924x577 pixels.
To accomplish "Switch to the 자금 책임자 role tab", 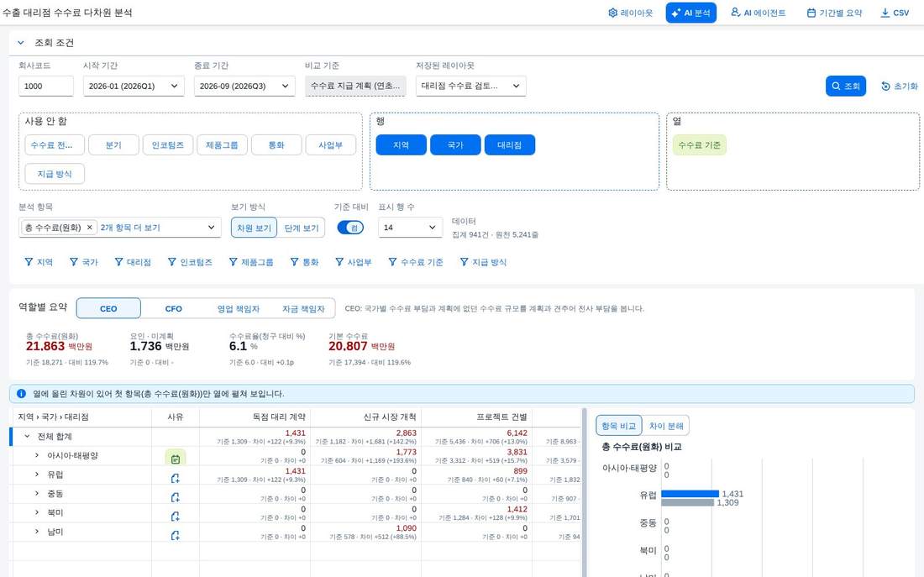I will 303,308.
